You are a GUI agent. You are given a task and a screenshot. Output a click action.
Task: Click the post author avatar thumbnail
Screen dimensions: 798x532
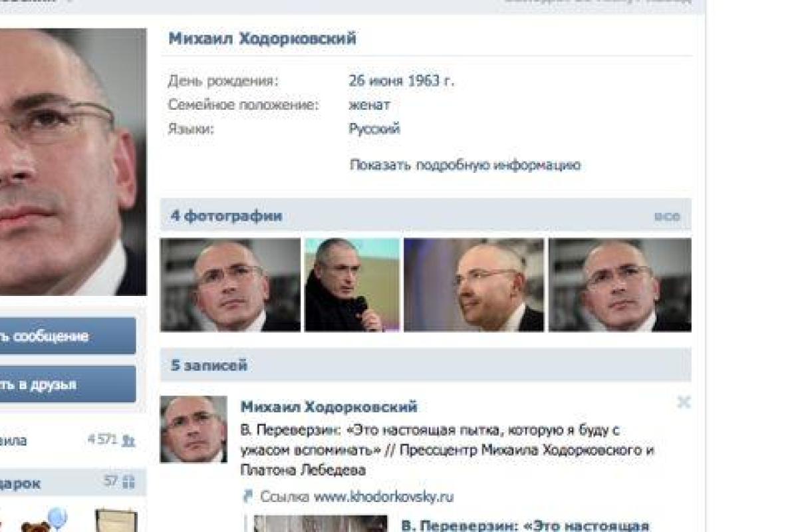pos(194,430)
